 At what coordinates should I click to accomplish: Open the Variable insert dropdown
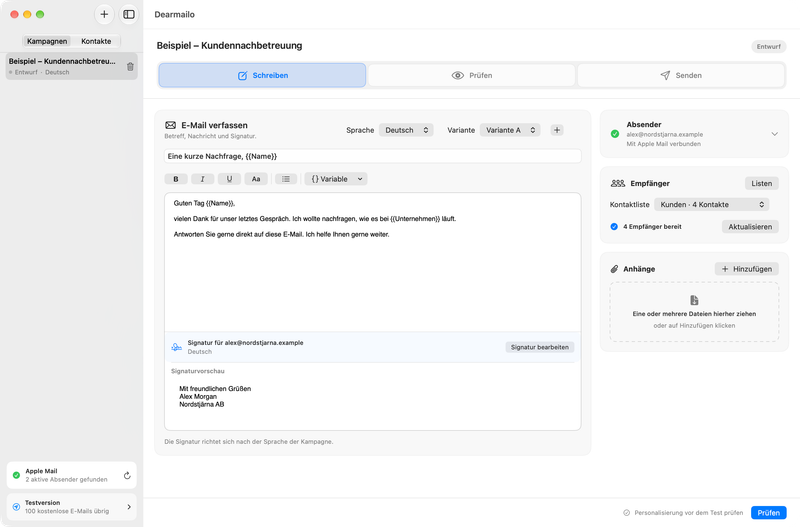click(x=336, y=179)
